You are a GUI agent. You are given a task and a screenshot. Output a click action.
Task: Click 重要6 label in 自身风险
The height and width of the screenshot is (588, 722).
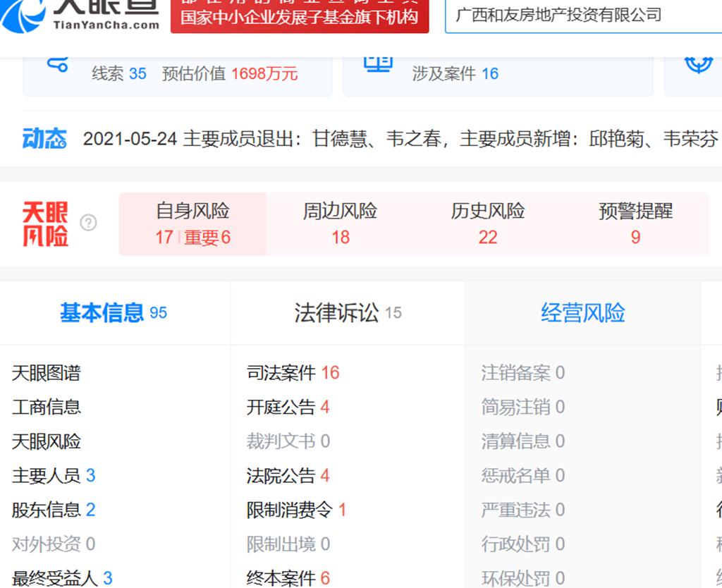pyautogui.click(x=207, y=238)
